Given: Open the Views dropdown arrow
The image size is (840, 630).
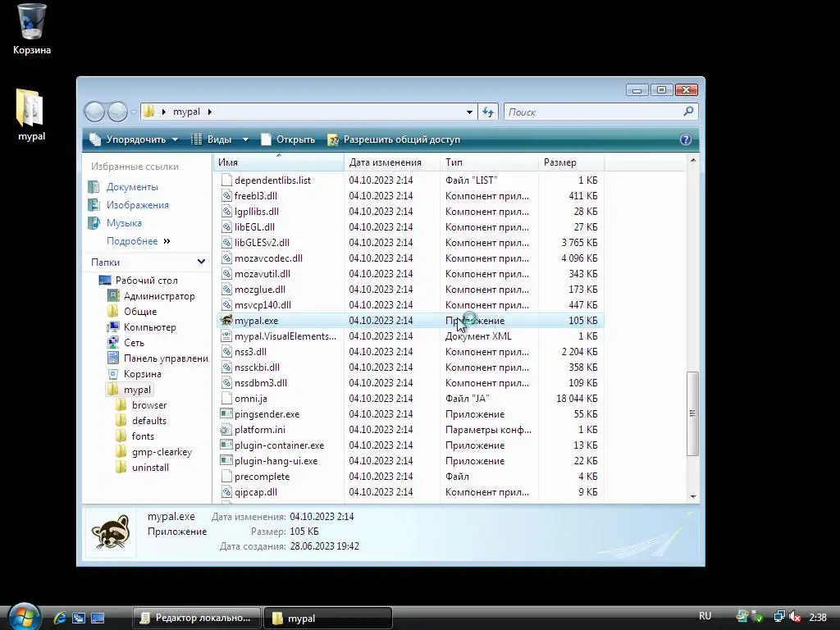Looking at the screenshot, I should 245,139.
